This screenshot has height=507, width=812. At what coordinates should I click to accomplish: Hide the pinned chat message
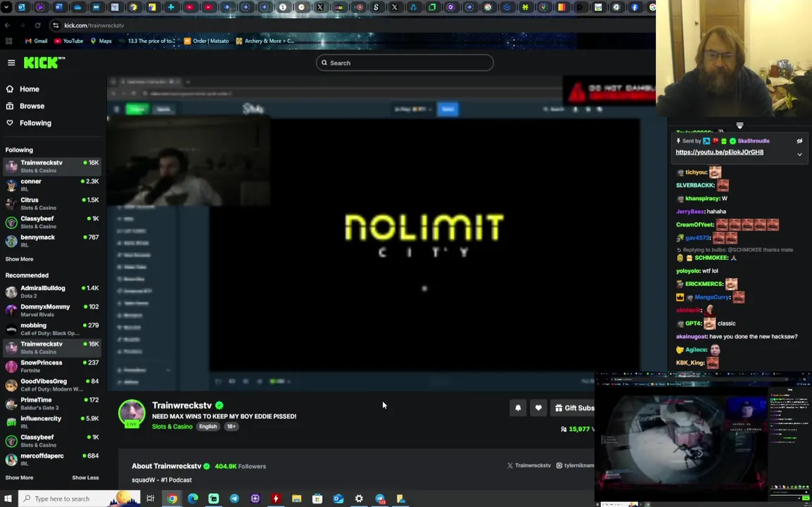tap(799, 141)
